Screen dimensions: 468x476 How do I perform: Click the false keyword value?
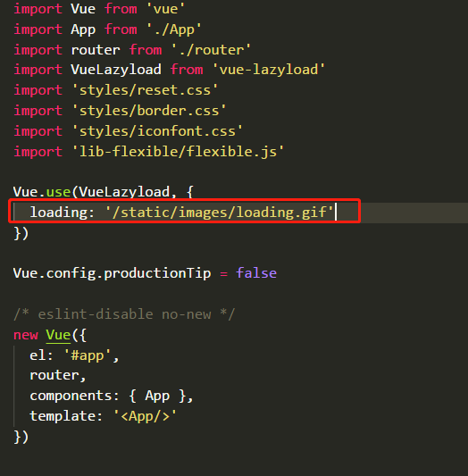point(256,273)
